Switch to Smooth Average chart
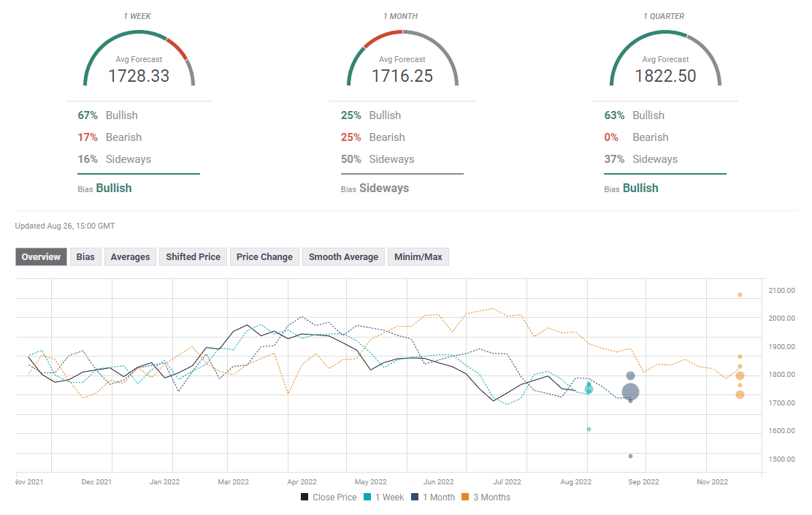The image size is (812, 515). 343,257
